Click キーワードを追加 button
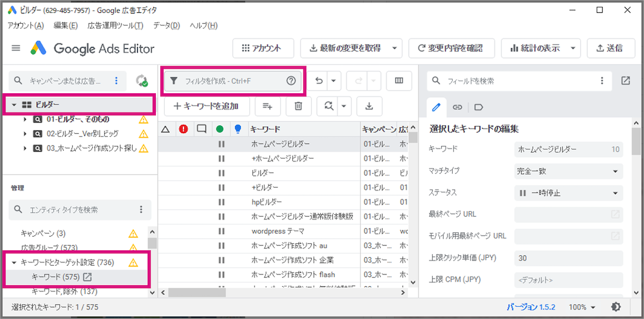 pos(207,106)
